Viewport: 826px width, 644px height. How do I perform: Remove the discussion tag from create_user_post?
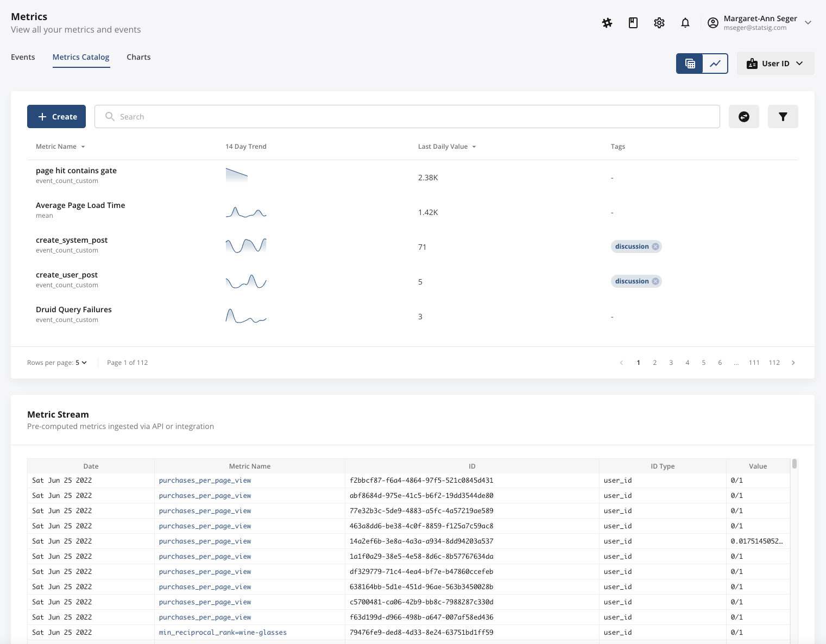tap(655, 281)
